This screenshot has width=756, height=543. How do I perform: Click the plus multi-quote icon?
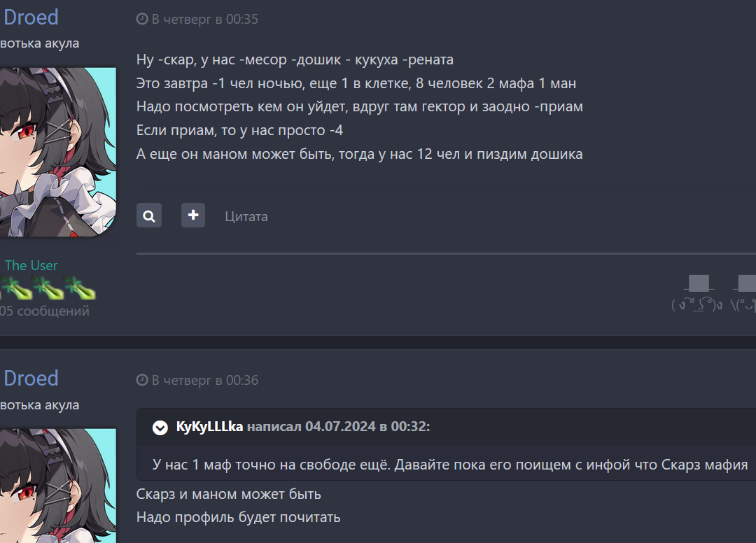193,215
